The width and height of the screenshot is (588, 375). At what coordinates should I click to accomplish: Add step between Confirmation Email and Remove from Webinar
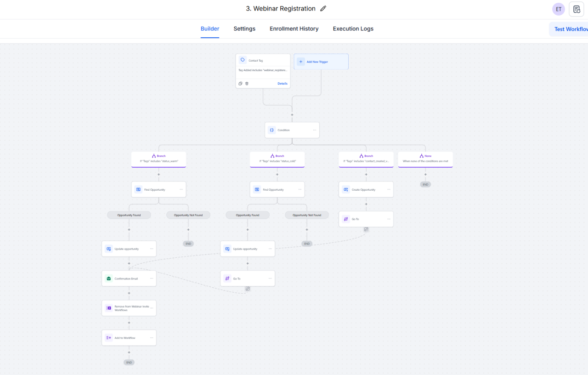pos(129,293)
